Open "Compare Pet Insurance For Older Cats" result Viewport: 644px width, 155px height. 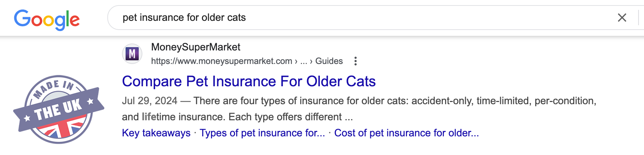[249, 81]
